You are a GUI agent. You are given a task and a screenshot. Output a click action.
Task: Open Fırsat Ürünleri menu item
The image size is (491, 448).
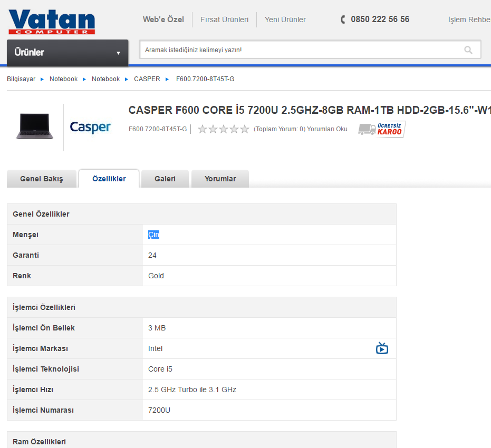pyautogui.click(x=224, y=20)
